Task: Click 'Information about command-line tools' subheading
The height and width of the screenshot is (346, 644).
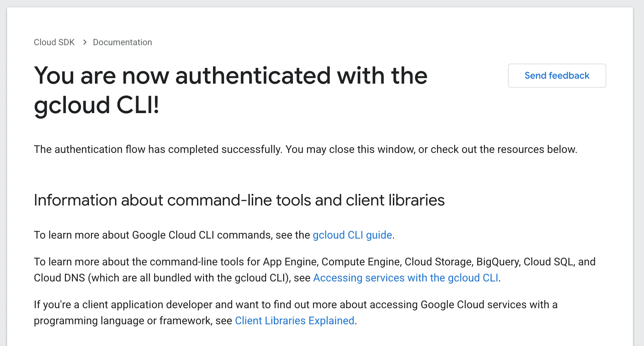Action: coord(239,200)
